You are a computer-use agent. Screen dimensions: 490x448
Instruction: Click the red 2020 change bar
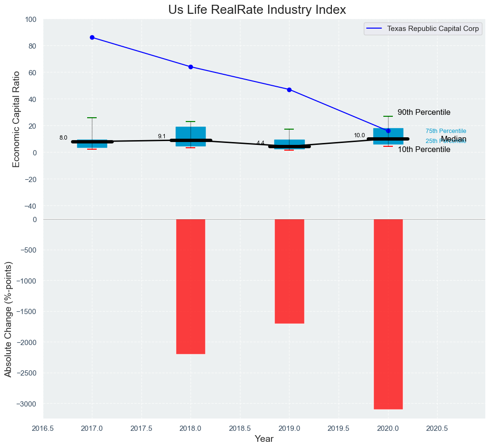click(388, 314)
